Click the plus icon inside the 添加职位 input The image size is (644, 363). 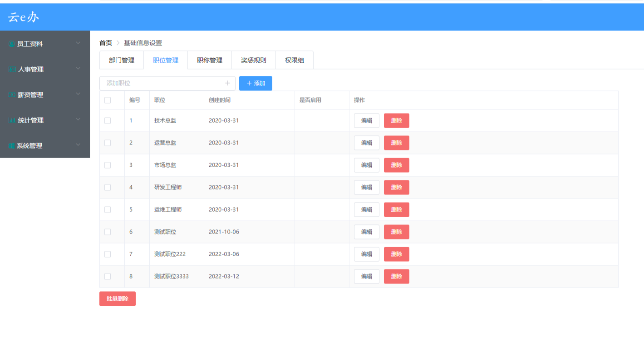[x=228, y=83]
